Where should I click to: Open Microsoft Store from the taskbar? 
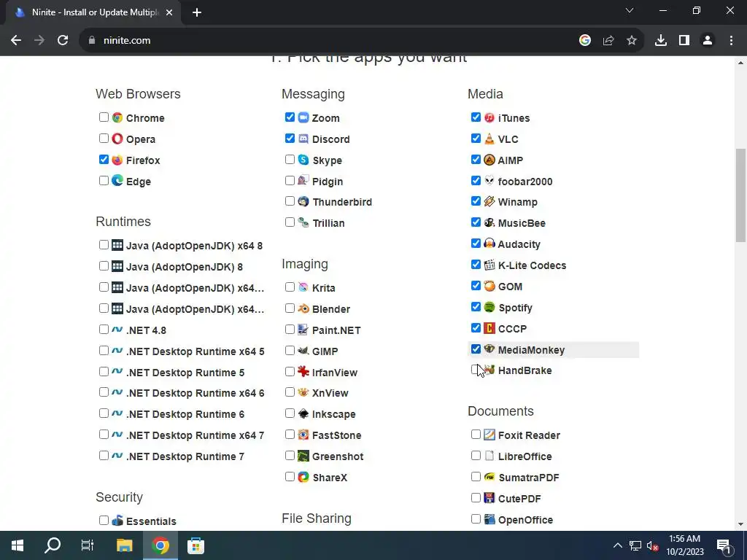196,545
